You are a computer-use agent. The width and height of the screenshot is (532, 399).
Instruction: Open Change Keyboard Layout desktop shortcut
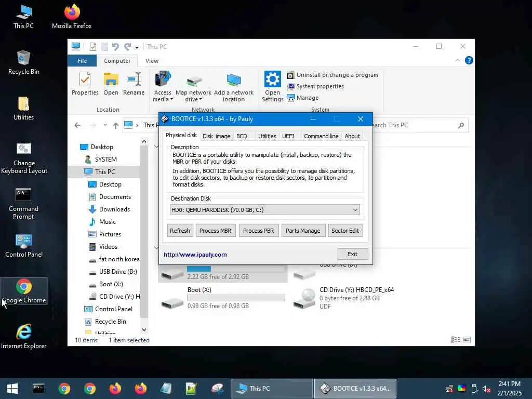(x=24, y=158)
